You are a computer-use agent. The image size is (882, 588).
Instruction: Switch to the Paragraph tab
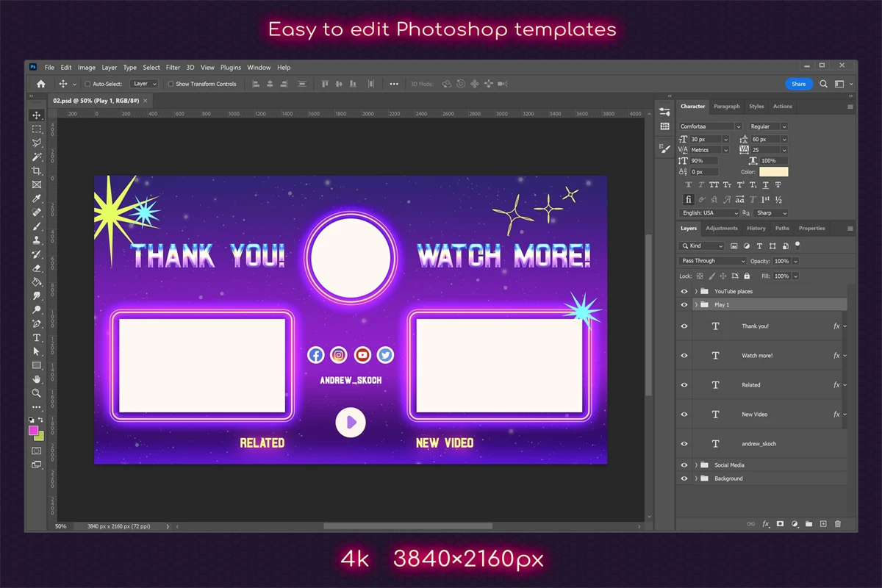tap(726, 107)
